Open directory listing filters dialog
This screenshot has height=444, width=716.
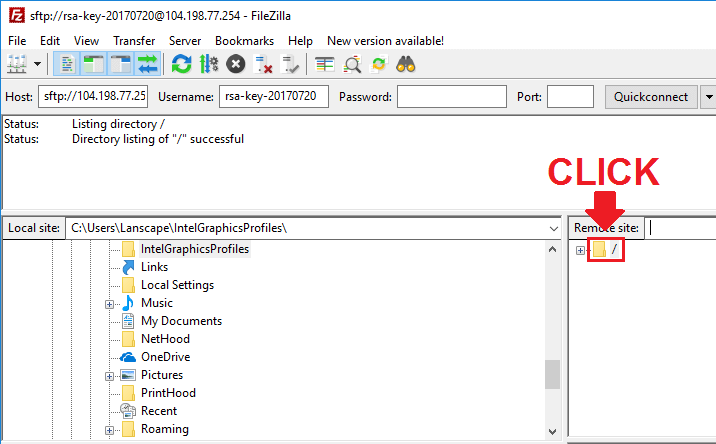pyautogui.click(x=325, y=64)
